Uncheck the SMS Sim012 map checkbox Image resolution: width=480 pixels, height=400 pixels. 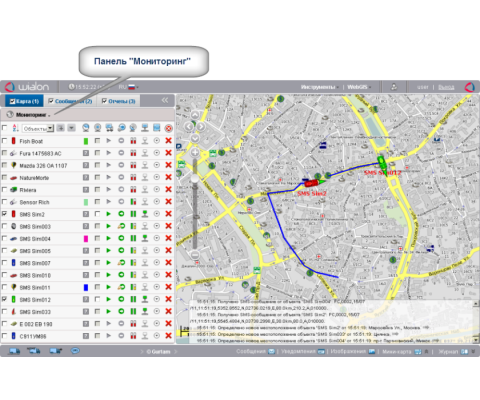pos(5,299)
